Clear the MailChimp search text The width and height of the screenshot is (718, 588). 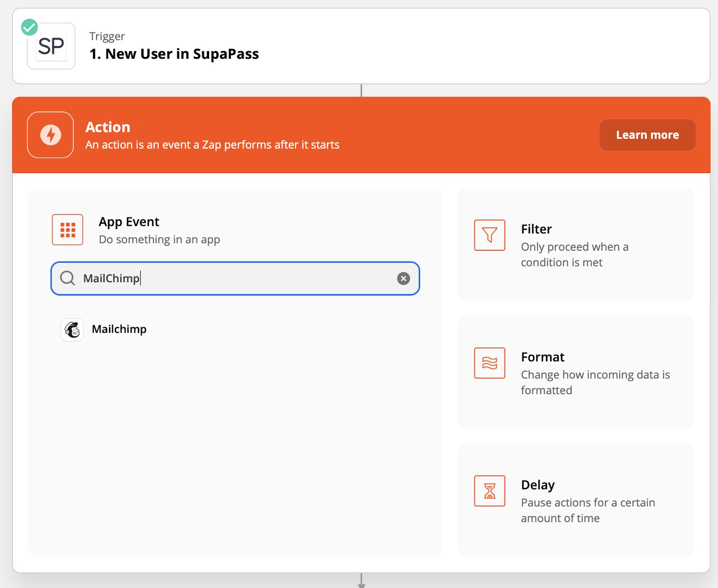click(x=403, y=279)
